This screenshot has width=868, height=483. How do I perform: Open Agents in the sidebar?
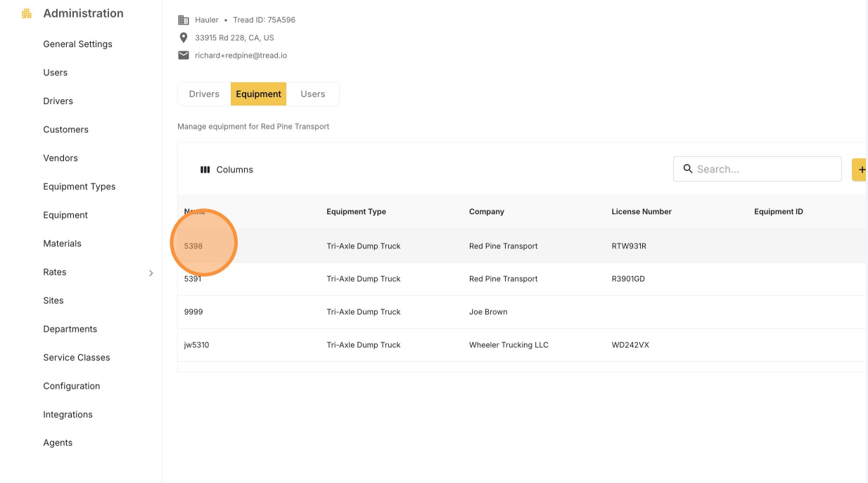[58, 443]
